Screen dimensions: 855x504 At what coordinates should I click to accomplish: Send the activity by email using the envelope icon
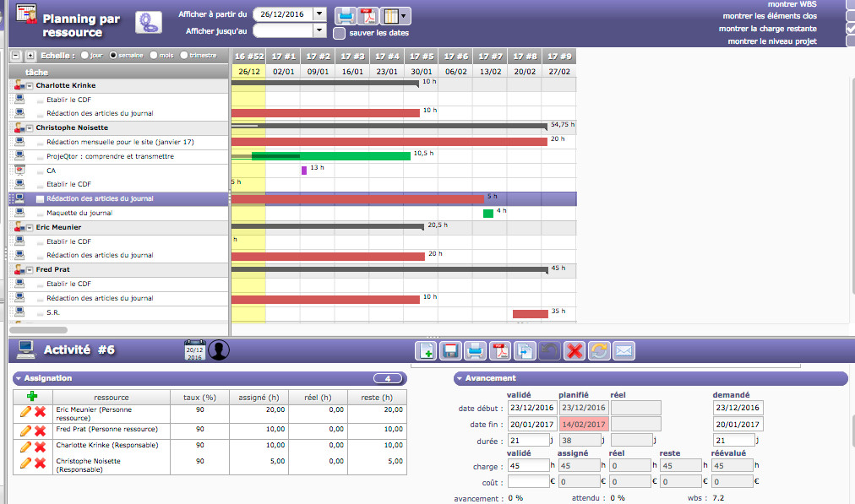coord(624,350)
